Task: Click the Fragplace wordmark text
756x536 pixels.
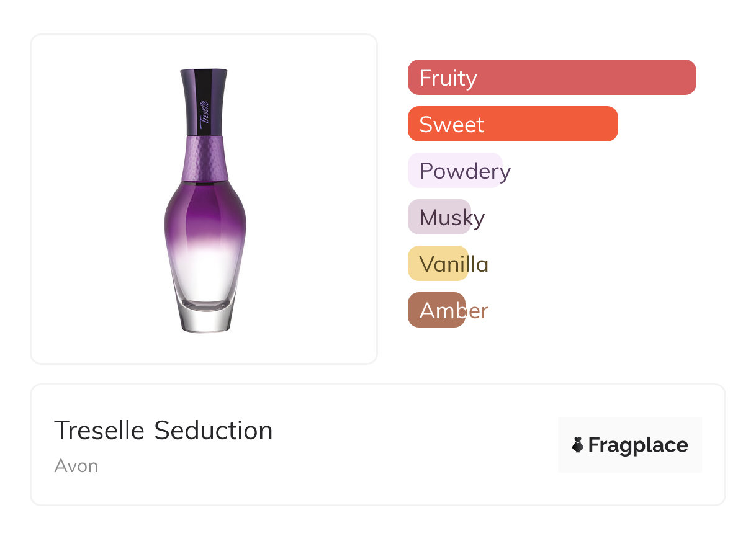Action: [638, 445]
